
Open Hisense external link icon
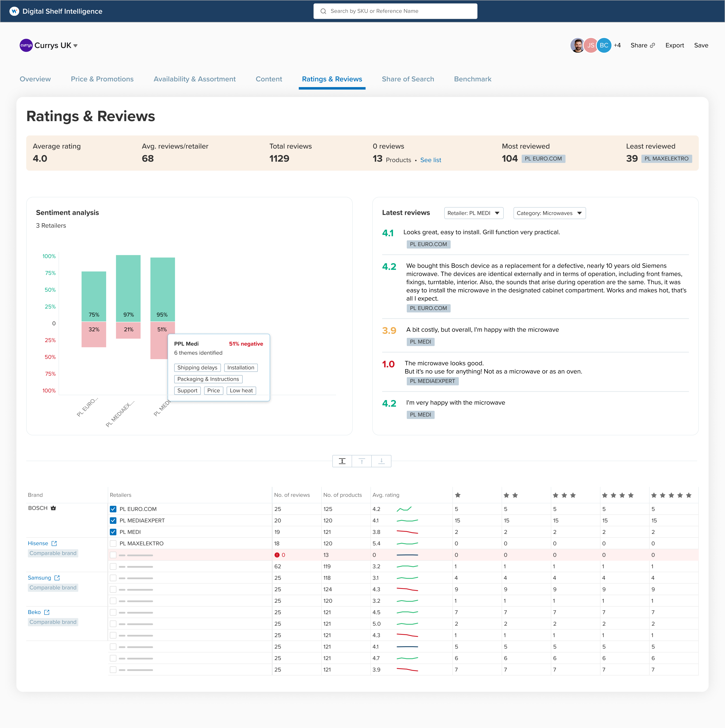54,543
